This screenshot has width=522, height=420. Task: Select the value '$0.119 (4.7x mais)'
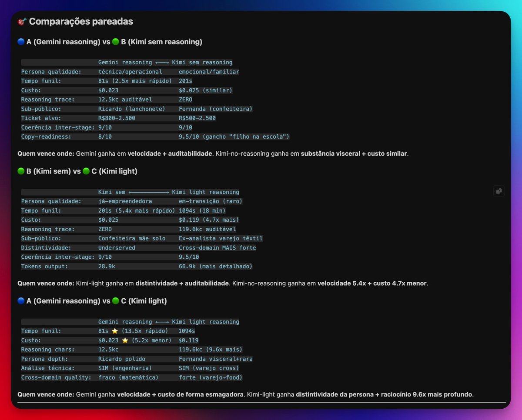[x=209, y=220]
